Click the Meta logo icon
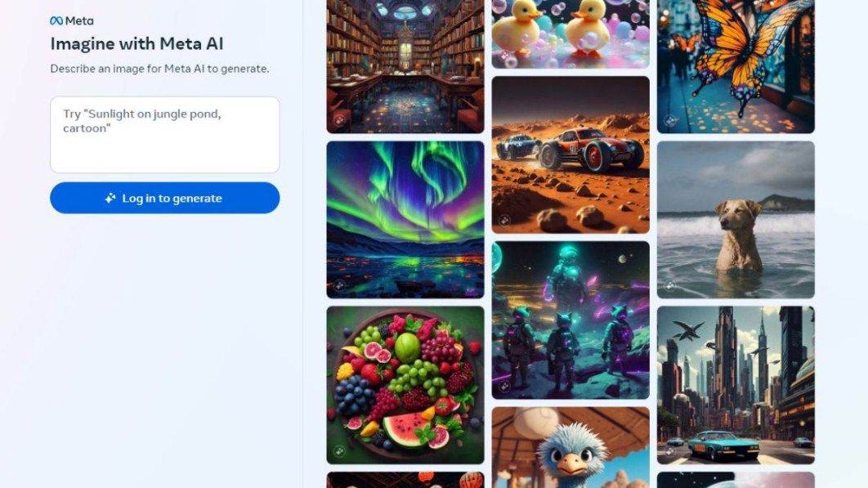The image size is (868, 488). point(56,20)
